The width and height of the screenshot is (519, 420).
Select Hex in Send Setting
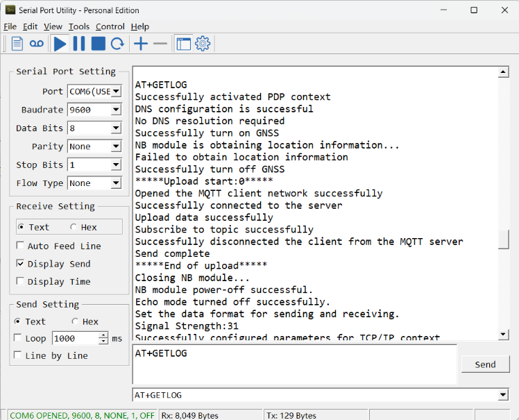pyautogui.click(x=75, y=321)
